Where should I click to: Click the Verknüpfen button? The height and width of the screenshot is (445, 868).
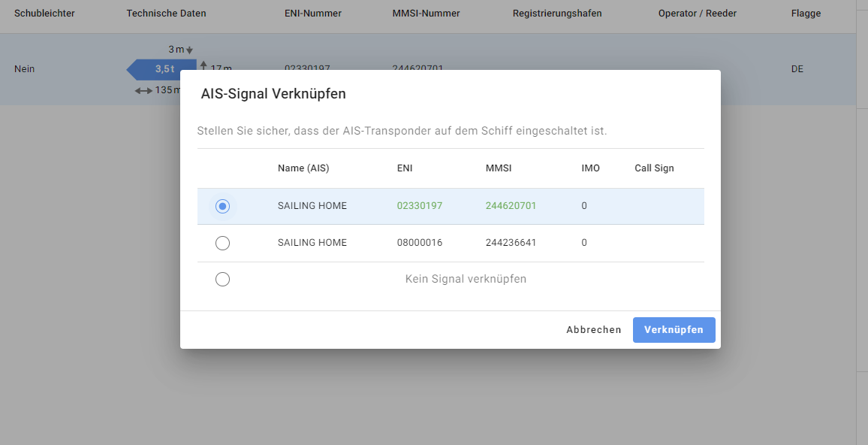674,330
